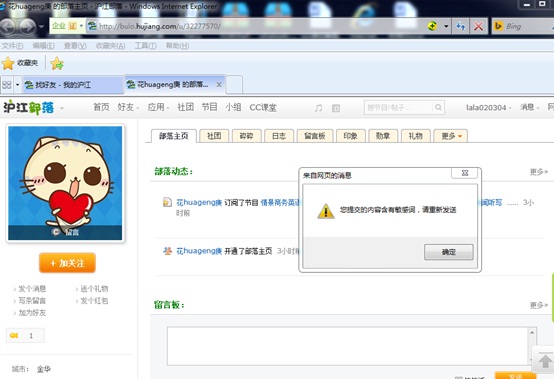Close the 花huageng庚 的部落 tab

[219, 85]
